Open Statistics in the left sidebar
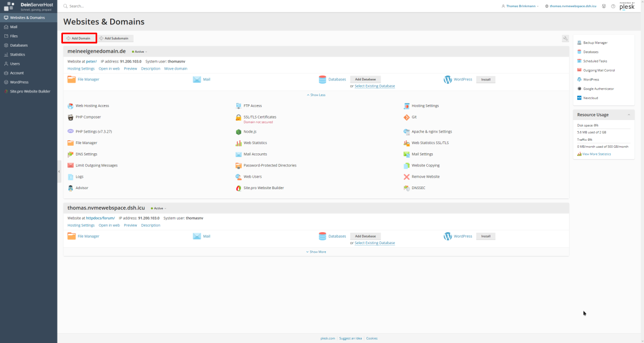The height and width of the screenshot is (343, 644). (x=17, y=54)
